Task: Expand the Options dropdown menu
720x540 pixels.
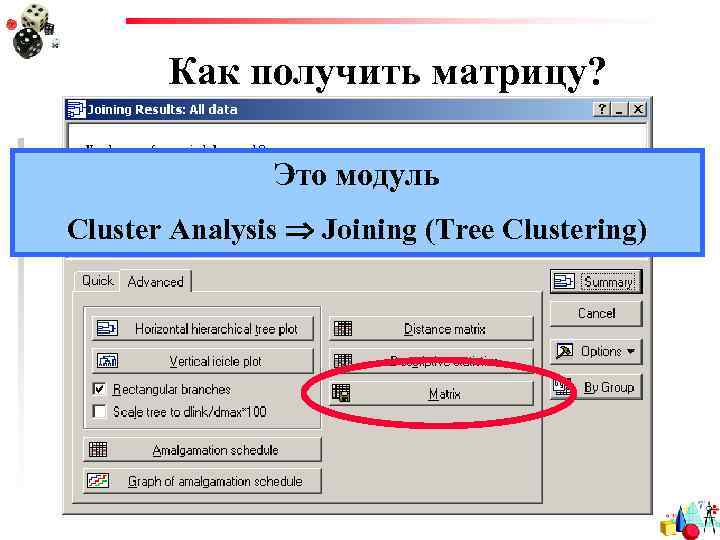Action: click(x=596, y=352)
